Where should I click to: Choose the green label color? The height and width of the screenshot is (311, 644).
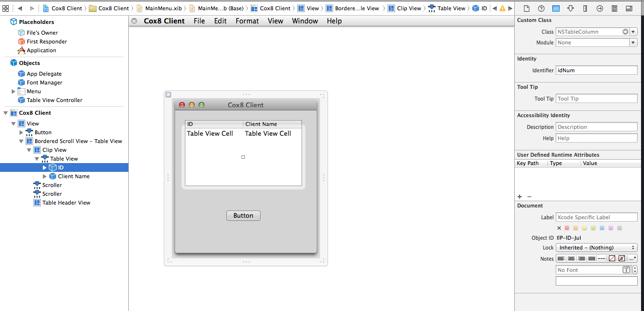(x=593, y=228)
